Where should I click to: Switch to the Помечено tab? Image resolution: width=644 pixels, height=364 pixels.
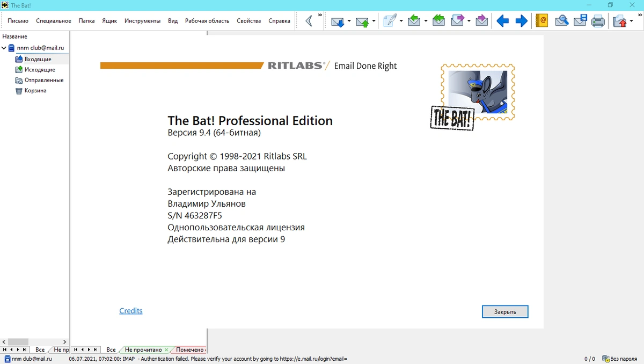click(190, 350)
